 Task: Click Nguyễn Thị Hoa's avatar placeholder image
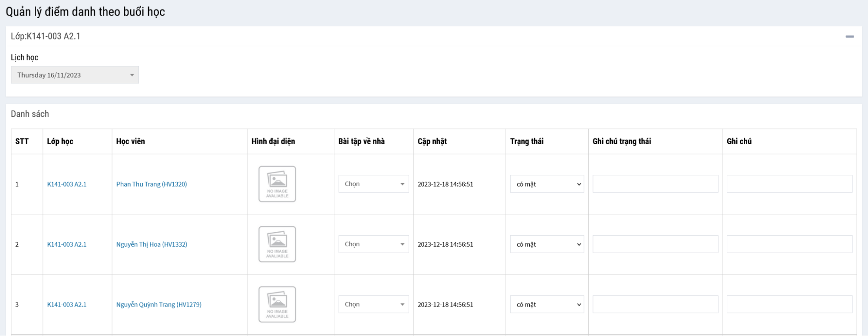coord(277,244)
